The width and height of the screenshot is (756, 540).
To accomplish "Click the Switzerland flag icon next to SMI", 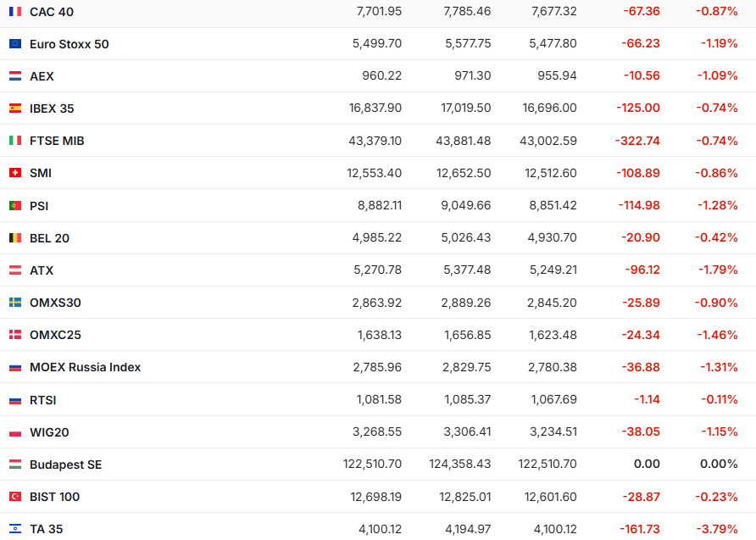I will [15, 173].
